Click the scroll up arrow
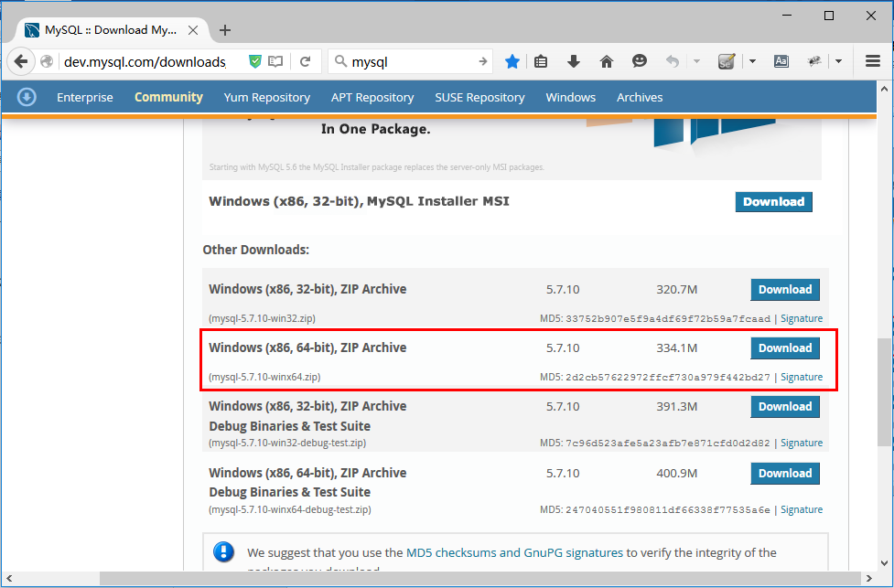The image size is (894, 588). (884, 89)
